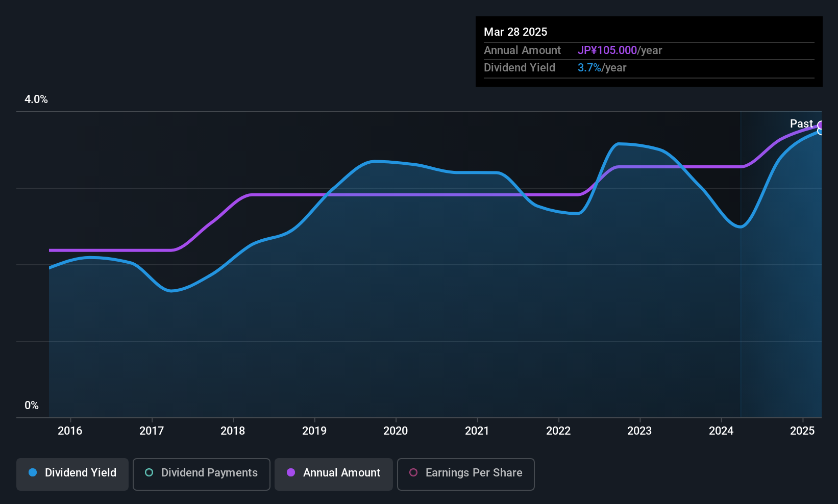Select the blue Dividend Yield endpoint marker
This screenshot has height=504, width=838.
(x=821, y=132)
